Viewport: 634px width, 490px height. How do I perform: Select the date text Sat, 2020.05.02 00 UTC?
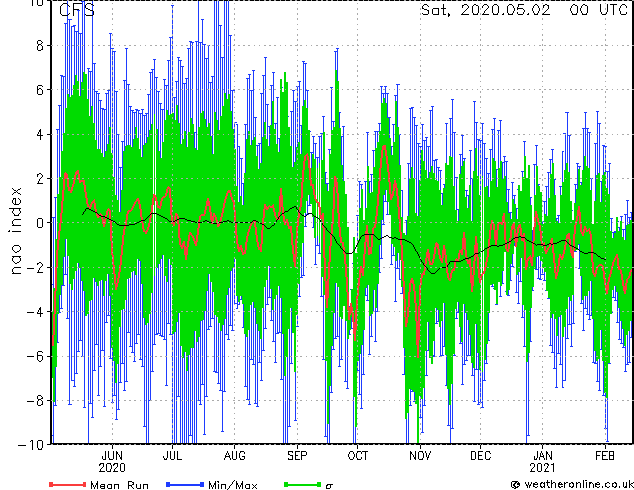point(524,10)
